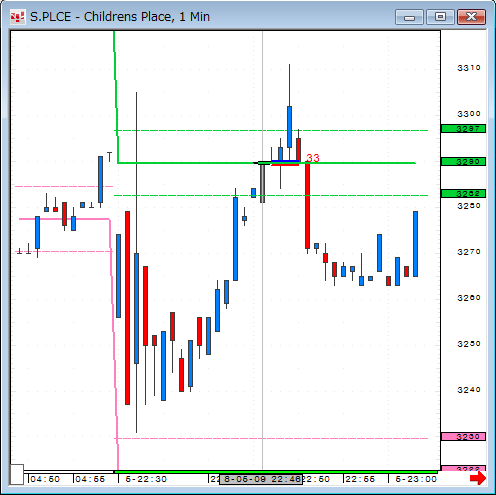Click the 3270 price axis label
Viewport: 496px width, 495px height.
[x=469, y=252]
